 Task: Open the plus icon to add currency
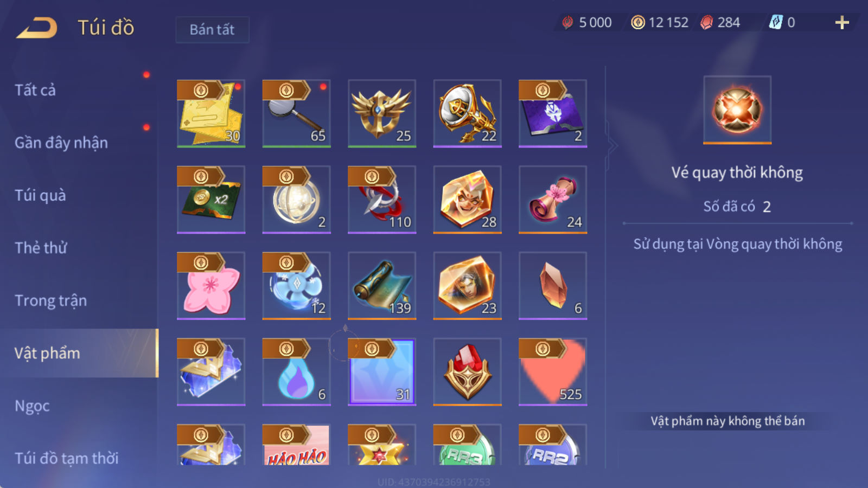click(842, 22)
